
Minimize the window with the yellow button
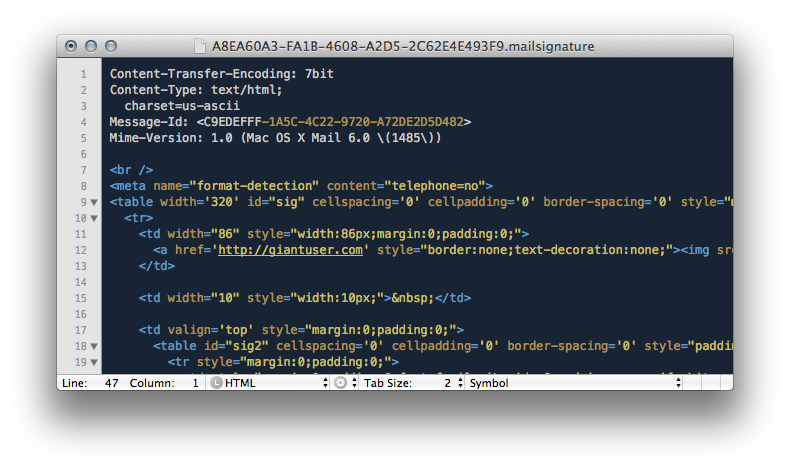pos(91,46)
